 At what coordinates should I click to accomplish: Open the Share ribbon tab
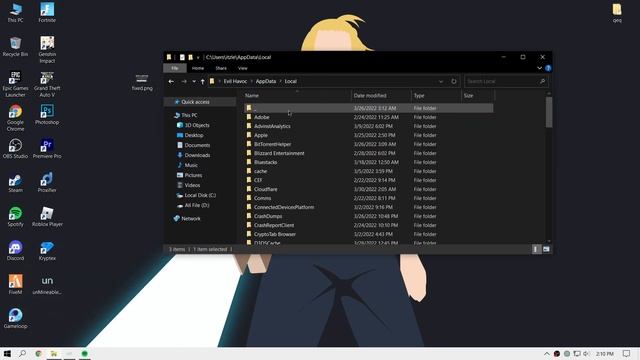coord(221,68)
